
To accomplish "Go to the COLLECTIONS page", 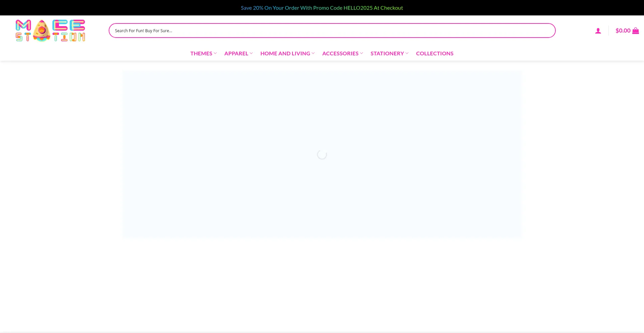I will [x=435, y=53].
